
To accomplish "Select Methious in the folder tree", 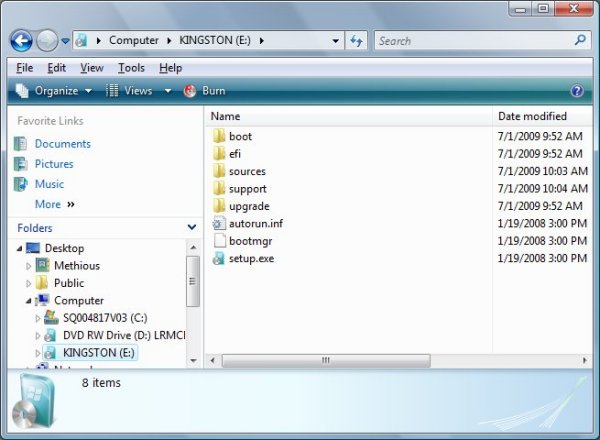I will coord(77,266).
